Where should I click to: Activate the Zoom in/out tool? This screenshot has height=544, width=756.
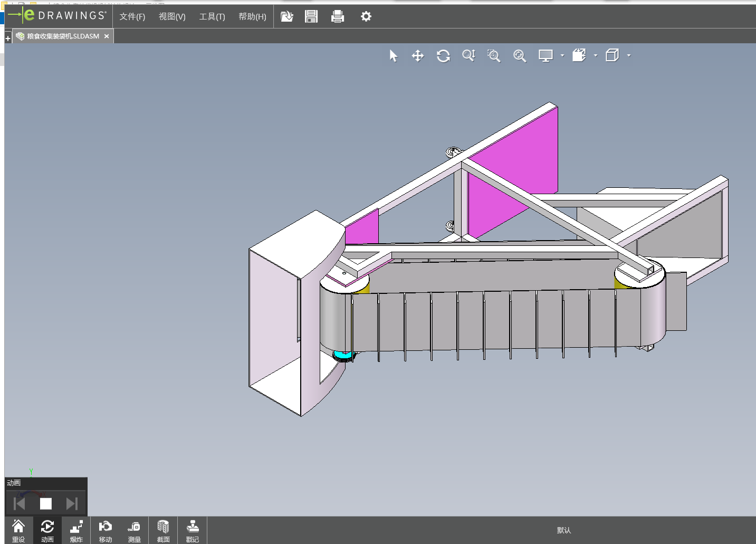(x=468, y=55)
